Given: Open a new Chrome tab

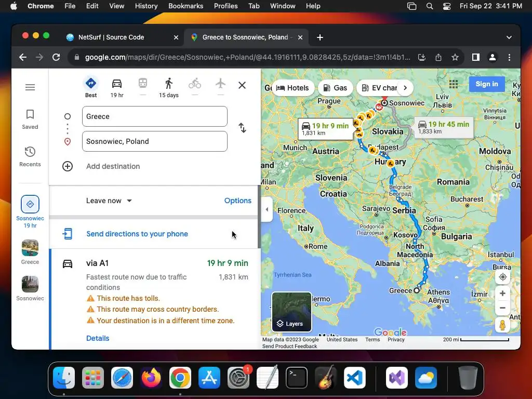Looking at the screenshot, I should coord(320,37).
